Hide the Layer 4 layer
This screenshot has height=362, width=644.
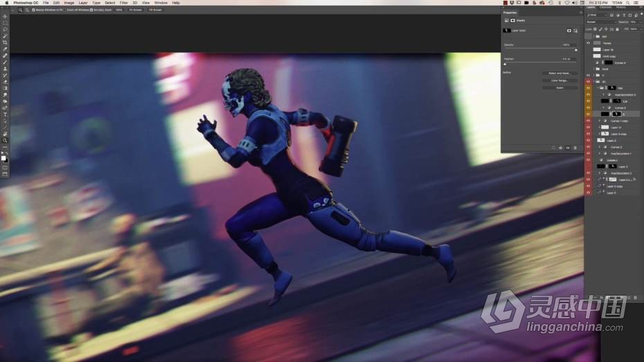(x=588, y=192)
